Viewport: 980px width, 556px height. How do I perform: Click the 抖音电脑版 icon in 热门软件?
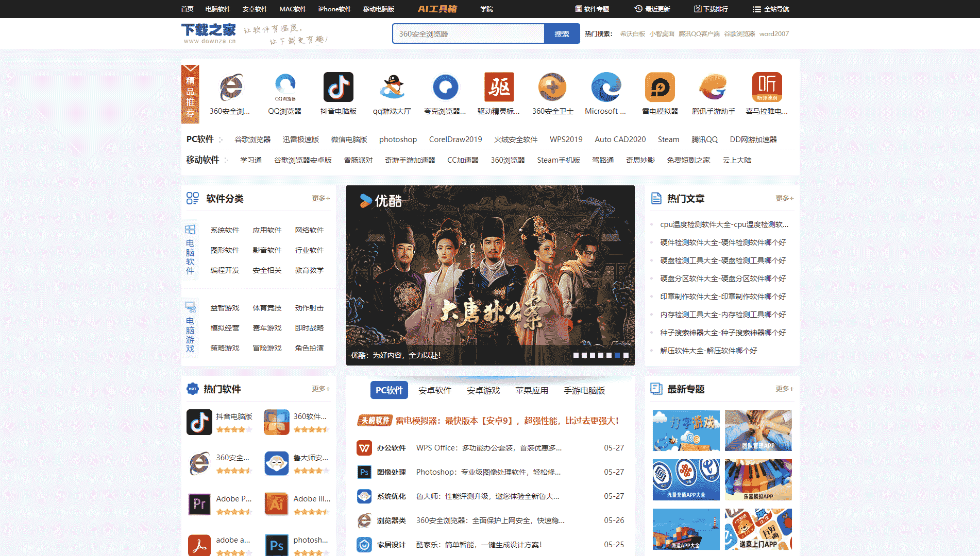pos(199,422)
